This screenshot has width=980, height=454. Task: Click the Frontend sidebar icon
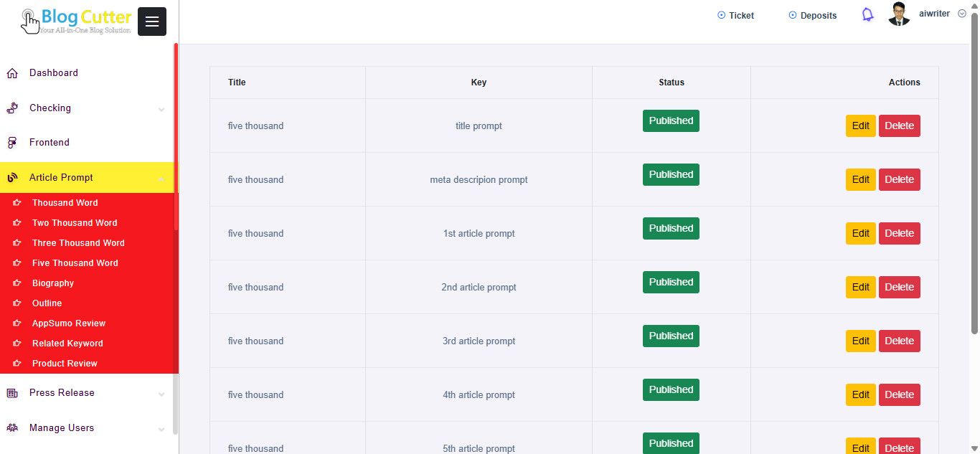pos(12,143)
